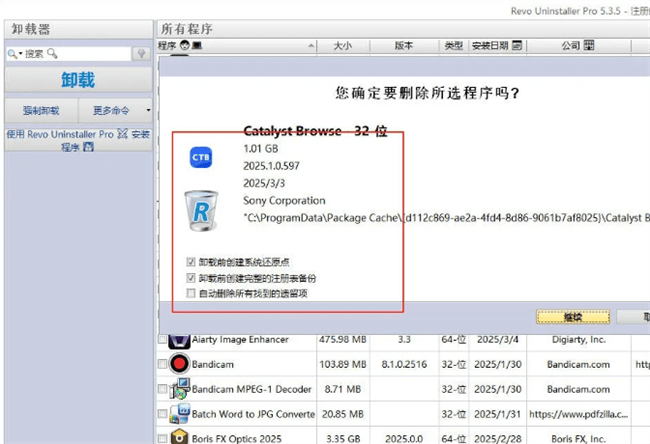Toggle 卸载前创建系统还原点 checkbox

[x=191, y=262]
